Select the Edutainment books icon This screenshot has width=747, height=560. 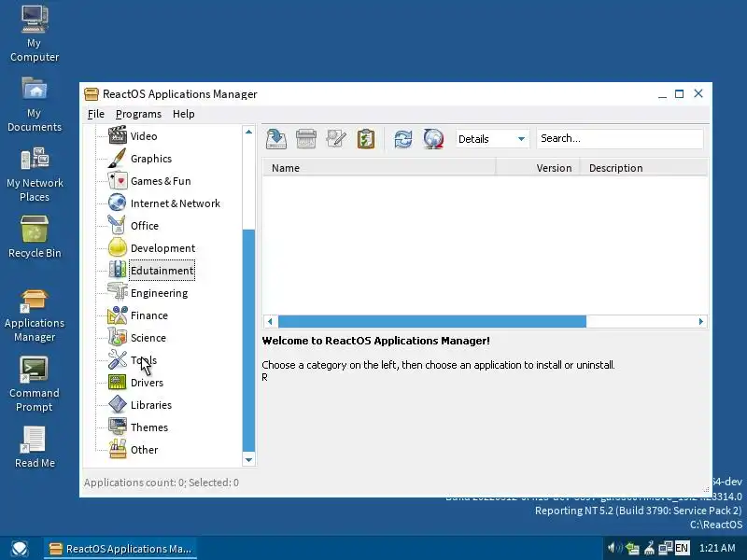118,270
